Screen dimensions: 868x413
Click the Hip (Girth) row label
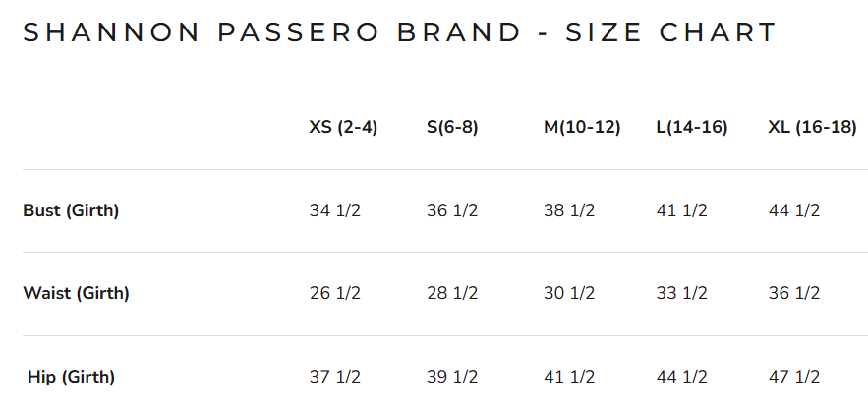coord(72,377)
